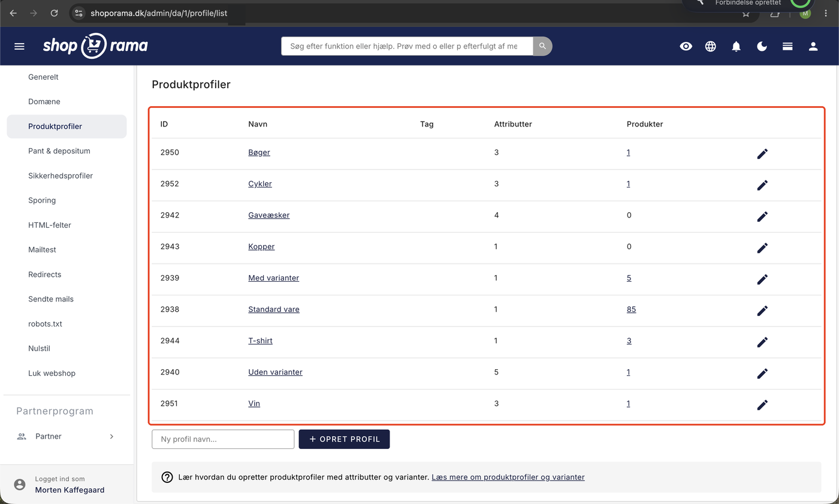Click the OPRET PROFIL button
Screen dimensions: 839x504
click(344, 439)
